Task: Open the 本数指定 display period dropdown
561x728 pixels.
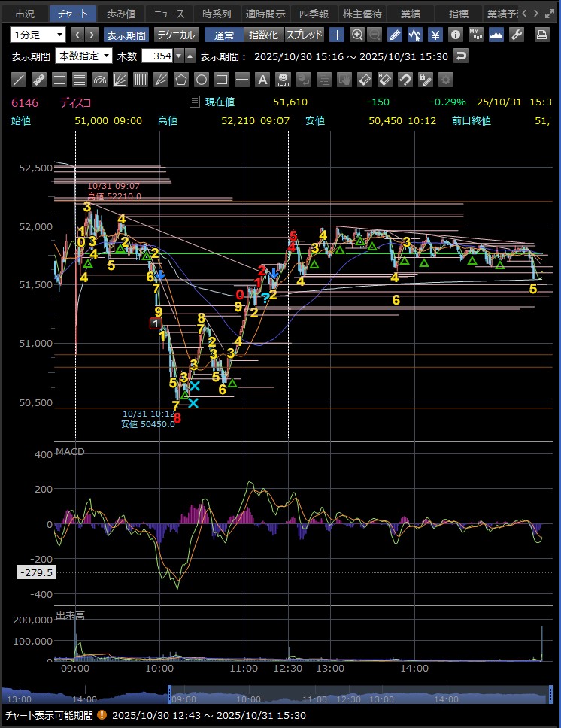Action: tap(83, 56)
